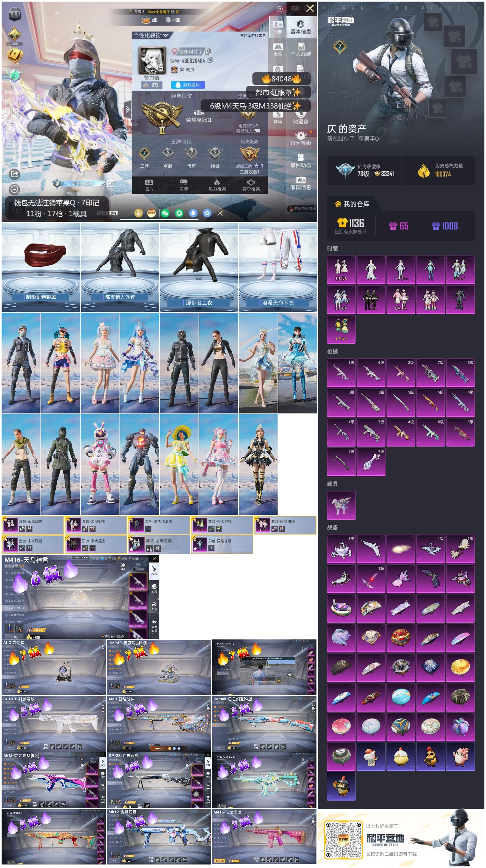Image resolution: width=486 pixels, height=868 pixels.
Task: Open the 功勋 bottom tab
Action: pyautogui.click(x=183, y=185)
